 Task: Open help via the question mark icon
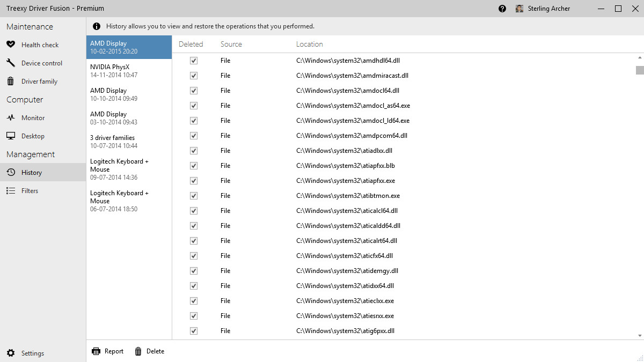tap(502, 9)
